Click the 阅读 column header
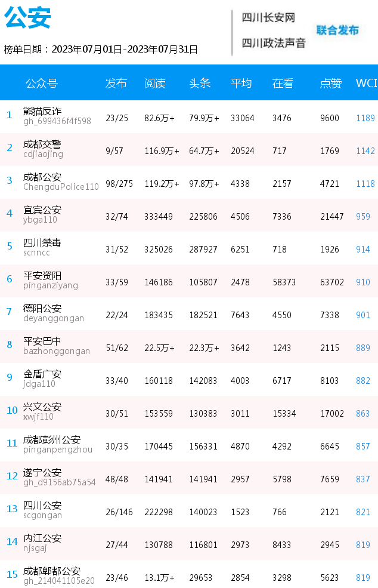 tap(155, 83)
